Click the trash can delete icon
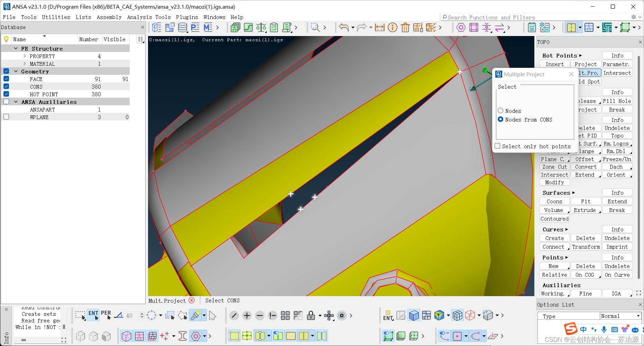 [x=405, y=27]
